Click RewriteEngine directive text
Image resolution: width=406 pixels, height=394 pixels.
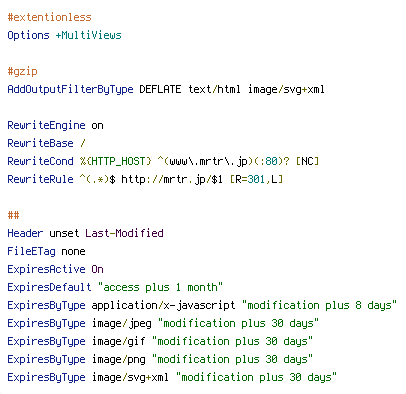tap(46, 125)
